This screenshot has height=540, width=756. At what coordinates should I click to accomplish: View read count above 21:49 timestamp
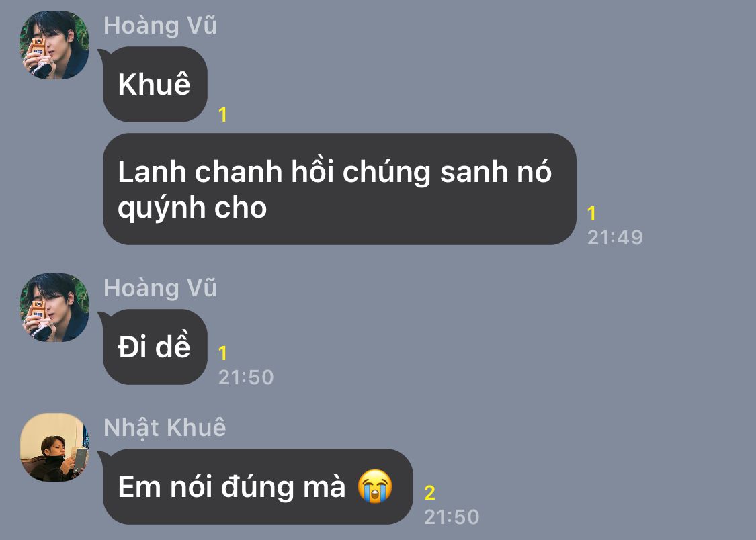click(x=591, y=214)
